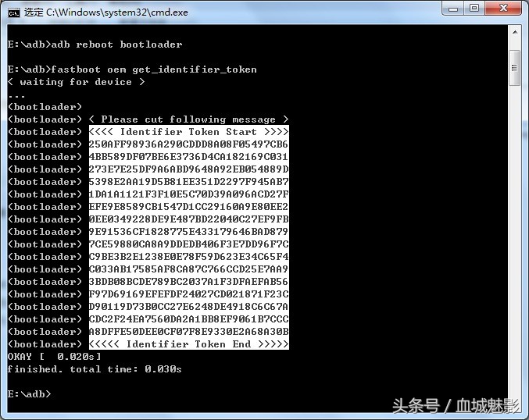The height and width of the screenshot is (420, 529).
Task: Click token line starting with D90119D73B0C
Action: [x=189, y=306]
